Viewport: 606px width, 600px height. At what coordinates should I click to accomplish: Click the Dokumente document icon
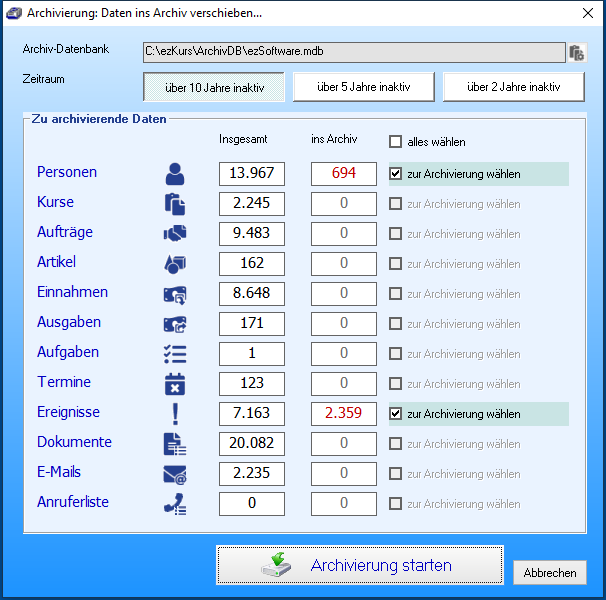[175, 444]
